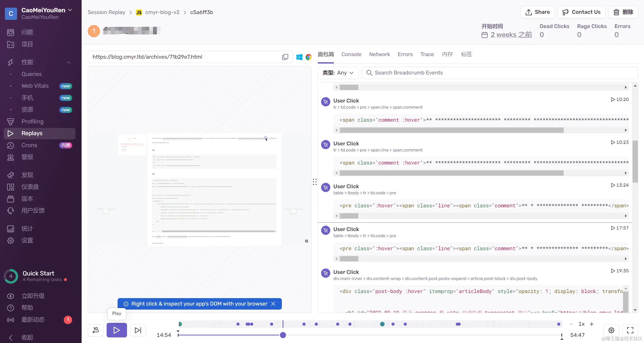Viewport: 644px width, 343px height.
Task: Dismiss the DOM inspect tip banner
Action: 273,304
